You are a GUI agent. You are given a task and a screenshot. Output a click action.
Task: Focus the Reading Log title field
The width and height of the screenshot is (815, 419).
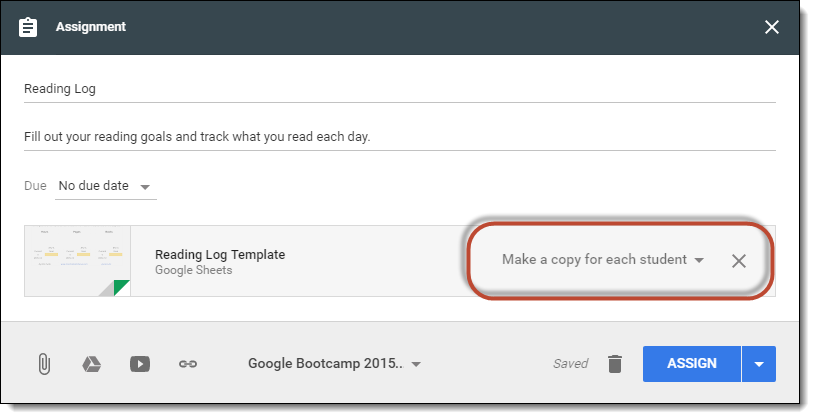400,89
